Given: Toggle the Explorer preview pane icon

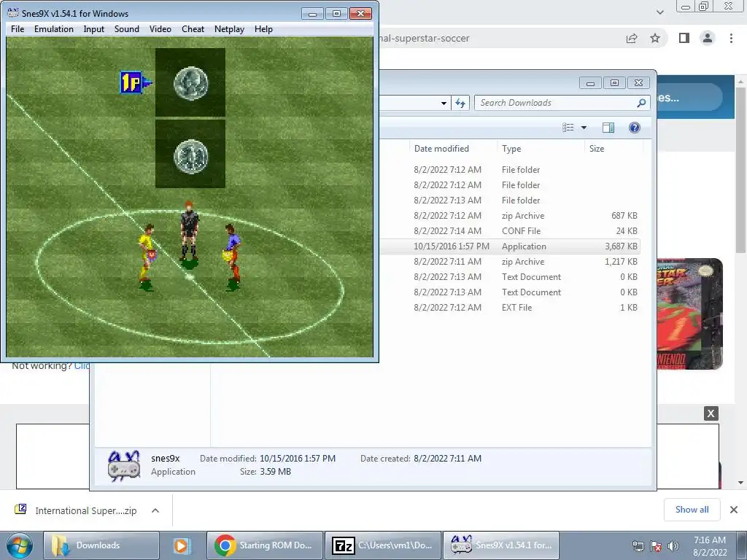Looking at the screenshot, I should pyautogui.click(x=608, y=127).
